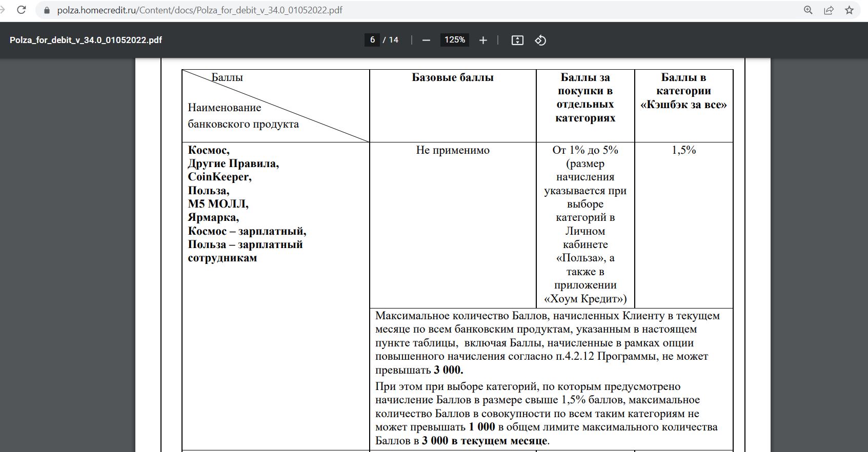
Task: Click the 125% zoom level field
Action: (454, 40)
